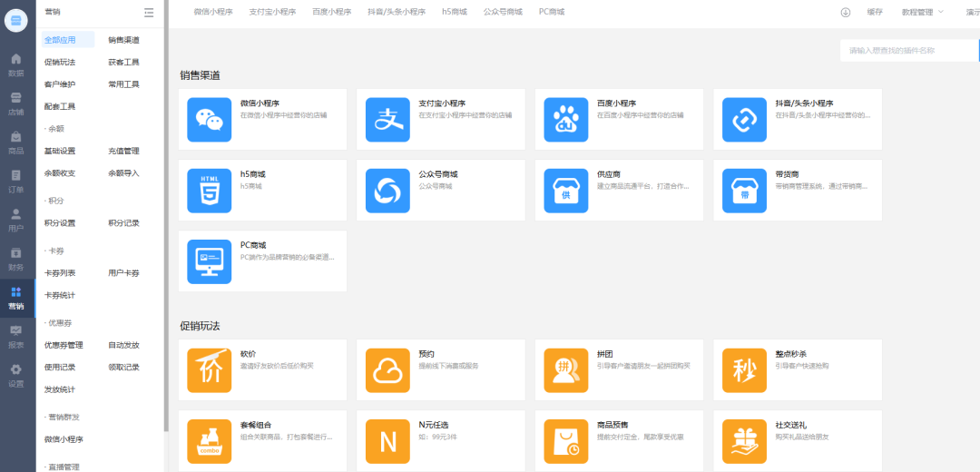Select the Baidu paw icon
The width and height of the screenshot is (980, 472).
point(566,120)
